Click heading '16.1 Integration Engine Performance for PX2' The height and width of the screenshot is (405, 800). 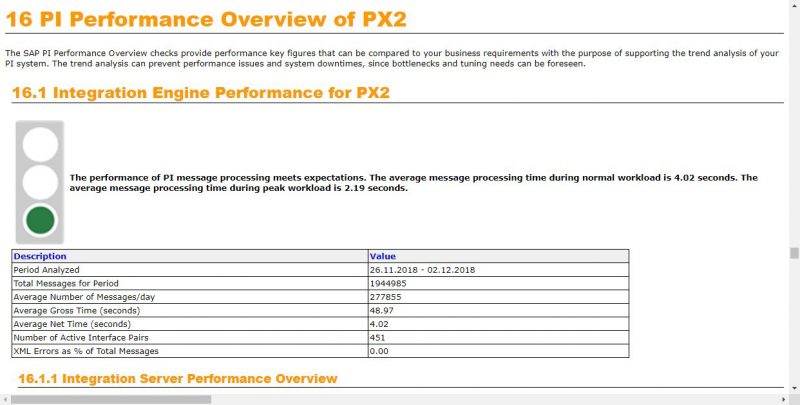201,93
